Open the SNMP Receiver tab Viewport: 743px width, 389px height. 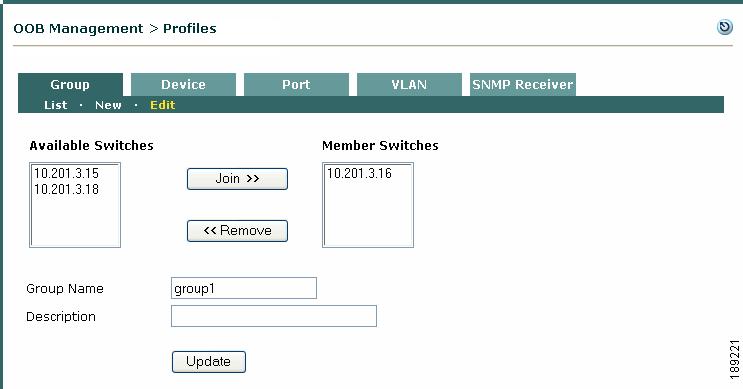[523, 84]
